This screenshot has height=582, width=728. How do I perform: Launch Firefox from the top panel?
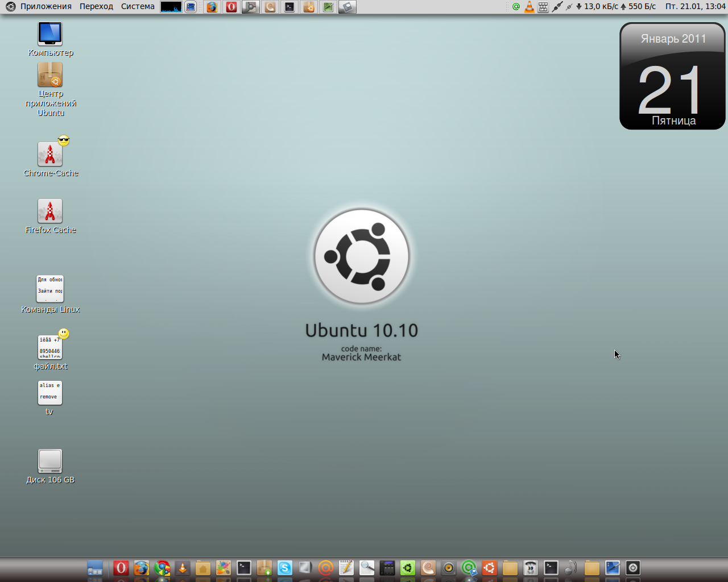click(212, 7)
